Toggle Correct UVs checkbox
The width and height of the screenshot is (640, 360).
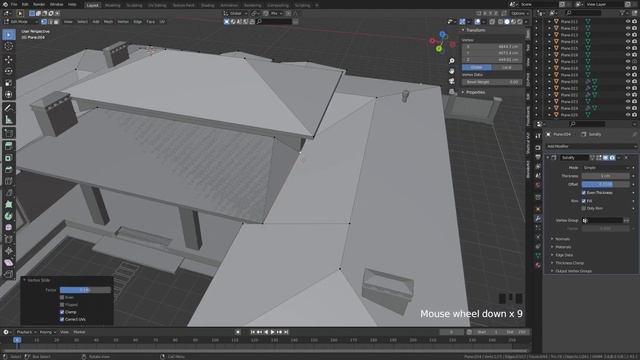click(62, 320)
